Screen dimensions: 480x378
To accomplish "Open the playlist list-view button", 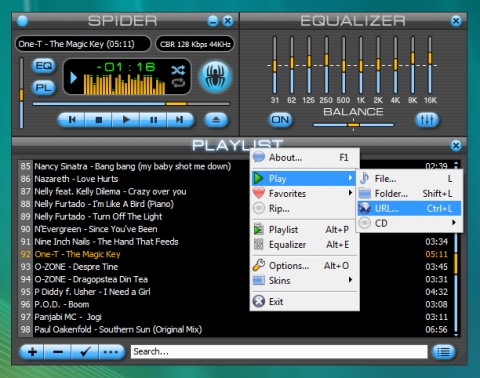I will click(443, 352).
